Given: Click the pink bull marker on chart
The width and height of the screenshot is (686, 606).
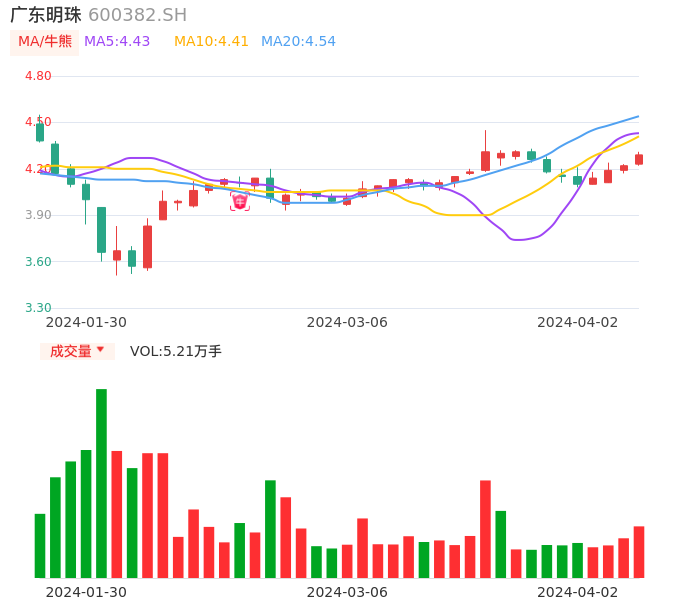Looking at the screenshot, I should coord(240,202).
